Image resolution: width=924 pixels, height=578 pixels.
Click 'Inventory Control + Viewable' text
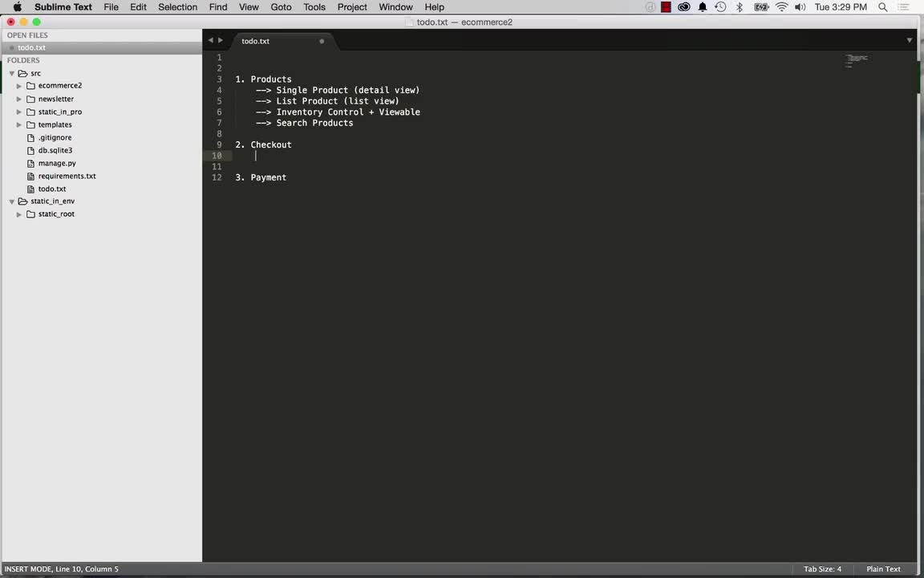(348, 112)
